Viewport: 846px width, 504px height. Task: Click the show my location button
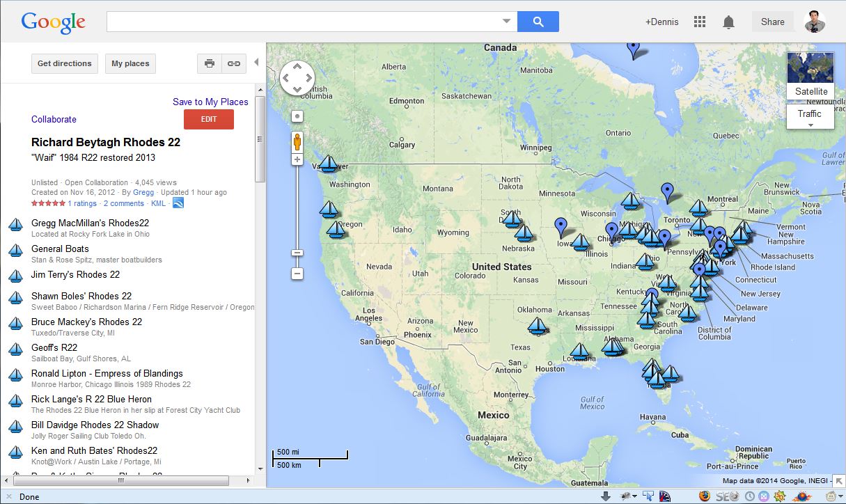pos(297,116)
